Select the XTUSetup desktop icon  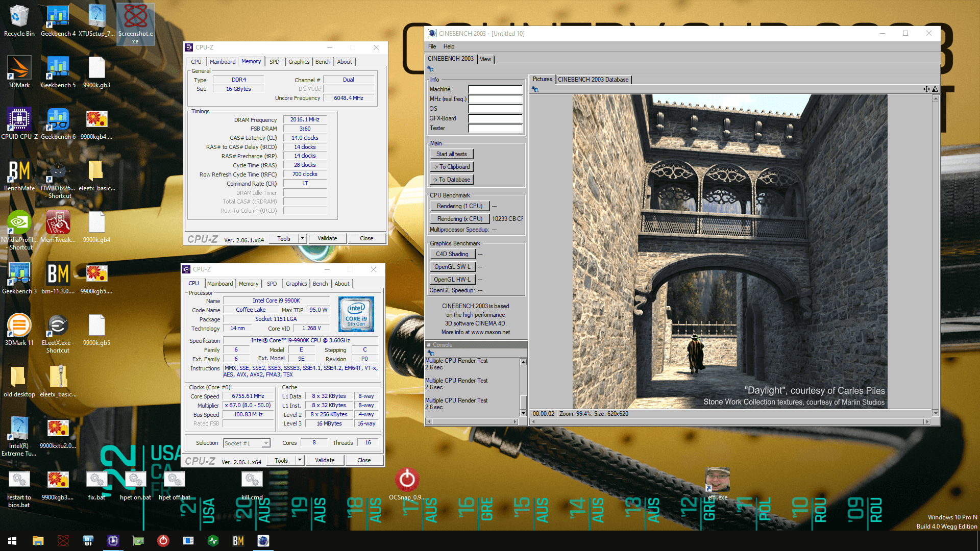coord(96,21)
